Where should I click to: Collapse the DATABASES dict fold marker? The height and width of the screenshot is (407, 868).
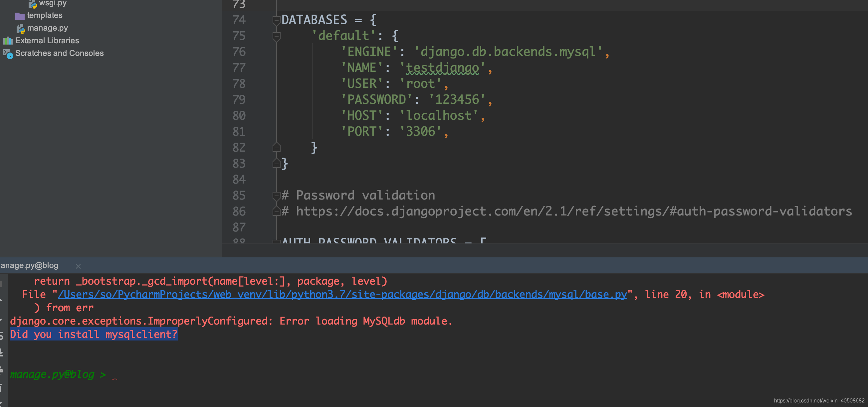click(276, 20)
